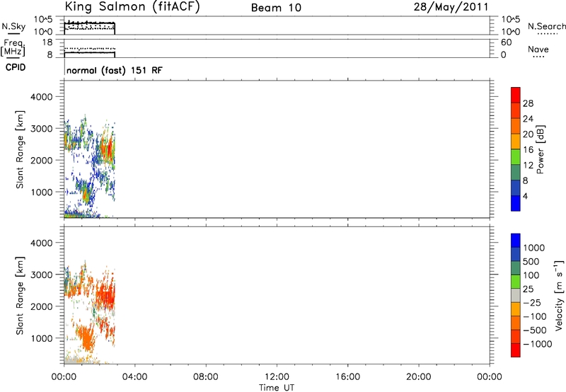Click the dotted frequency trace in Freq panel

pos(90,48)
